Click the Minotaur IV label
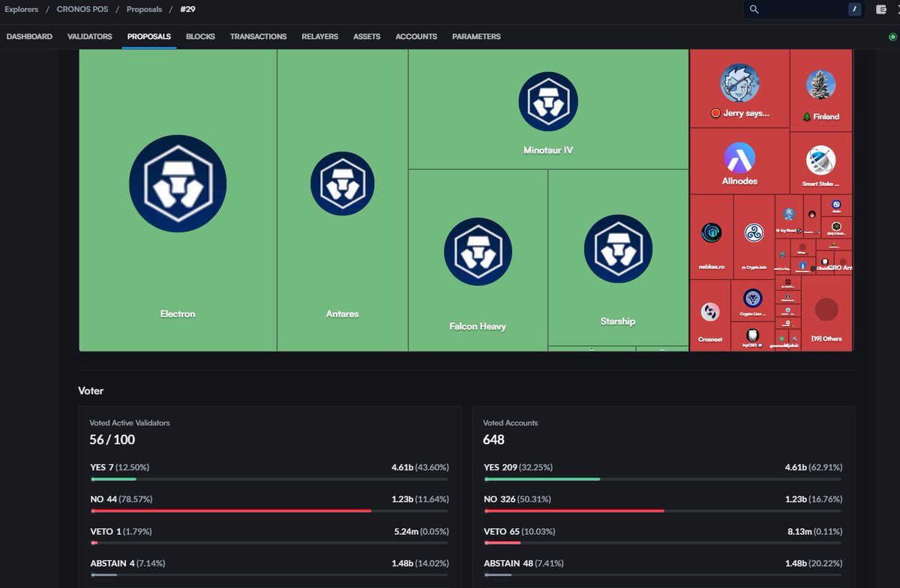The image size is (900, 588). (548, 150)
